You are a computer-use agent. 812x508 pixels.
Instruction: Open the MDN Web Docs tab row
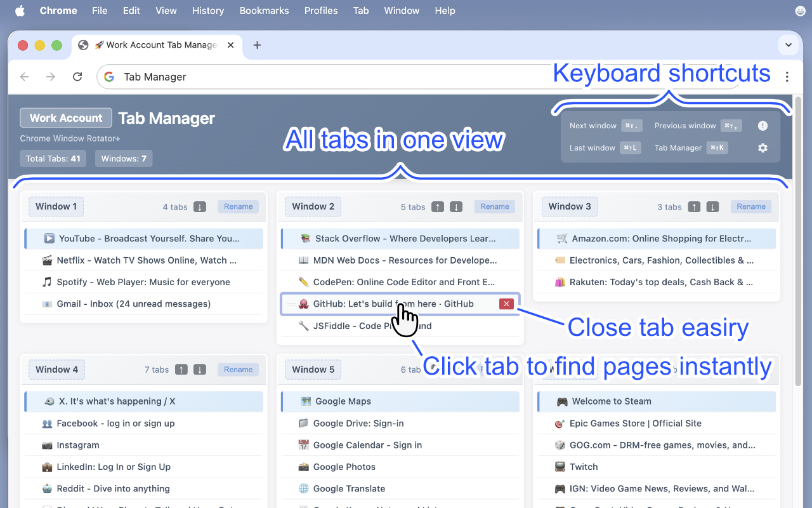pos(400,260)
